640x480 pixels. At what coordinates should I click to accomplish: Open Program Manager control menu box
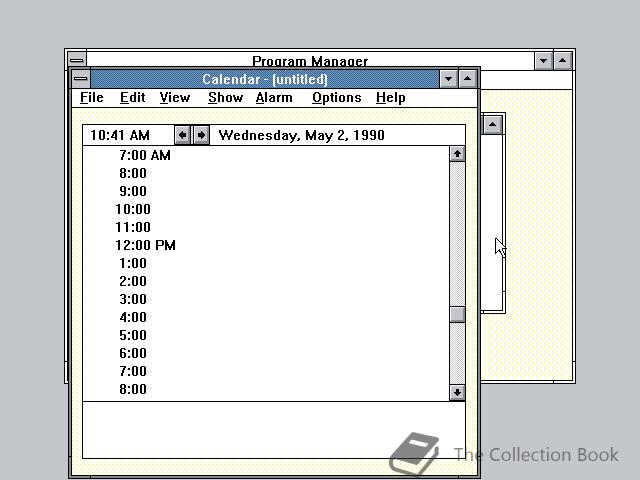[x=77, y=60]
